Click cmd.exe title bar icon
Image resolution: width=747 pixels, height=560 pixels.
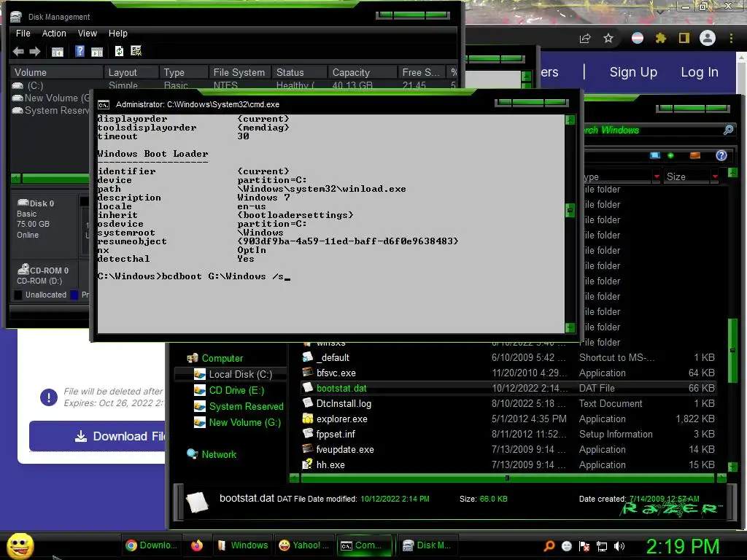[x=104, y=105]
